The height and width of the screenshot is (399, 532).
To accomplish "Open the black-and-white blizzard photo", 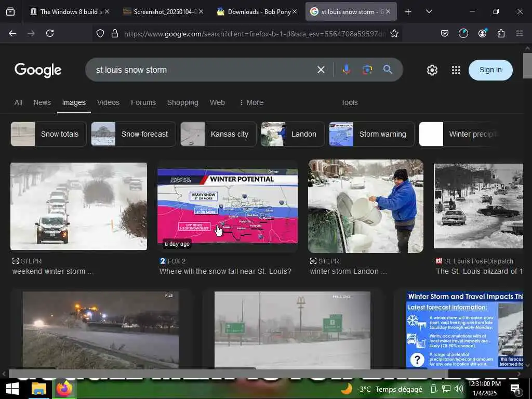I will pyautogui.click(x=478, y=206).
